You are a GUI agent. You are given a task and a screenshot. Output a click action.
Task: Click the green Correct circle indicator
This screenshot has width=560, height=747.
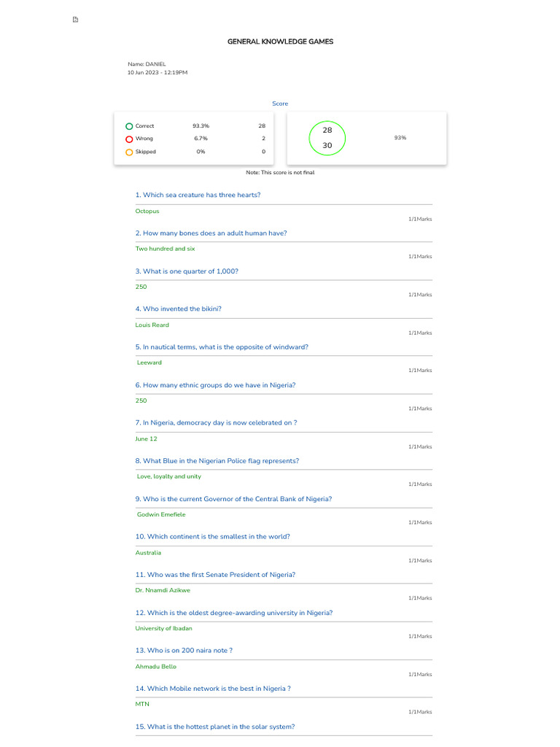click(129, 126)
